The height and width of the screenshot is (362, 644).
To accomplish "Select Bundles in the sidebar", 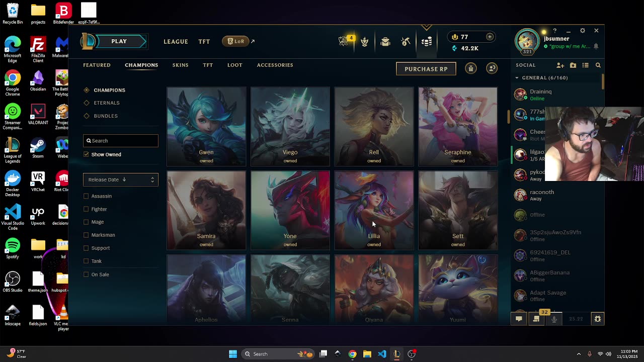I will 106,116.
